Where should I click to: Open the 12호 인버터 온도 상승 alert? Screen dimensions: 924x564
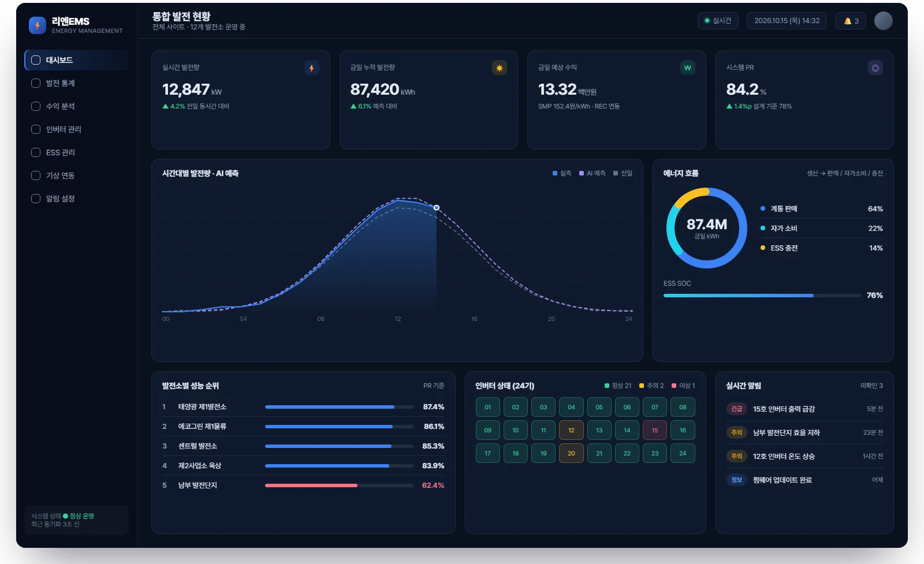click(x=804, y=457)
